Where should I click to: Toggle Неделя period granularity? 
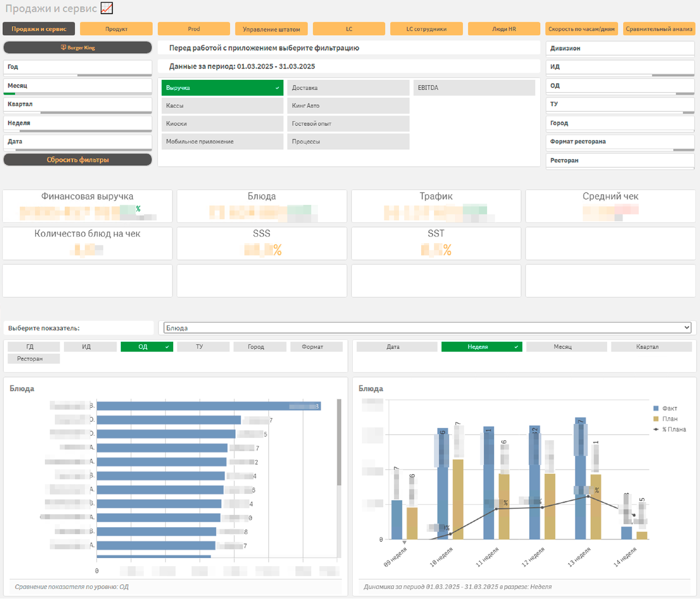point(482,346)
